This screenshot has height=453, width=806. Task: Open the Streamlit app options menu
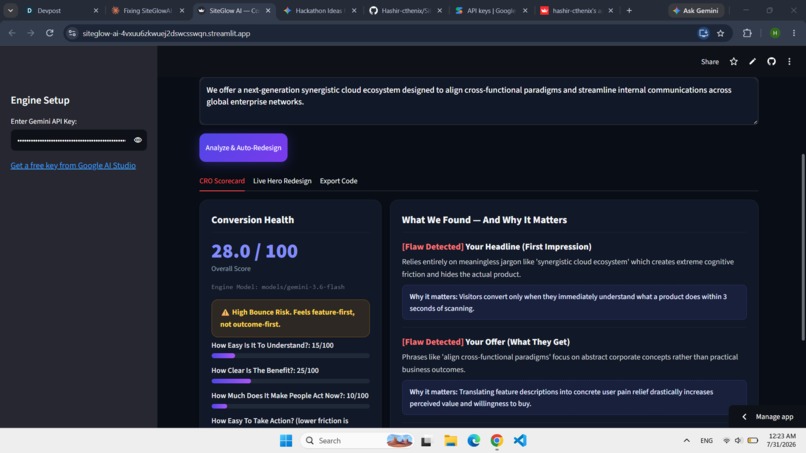[790, 62]
